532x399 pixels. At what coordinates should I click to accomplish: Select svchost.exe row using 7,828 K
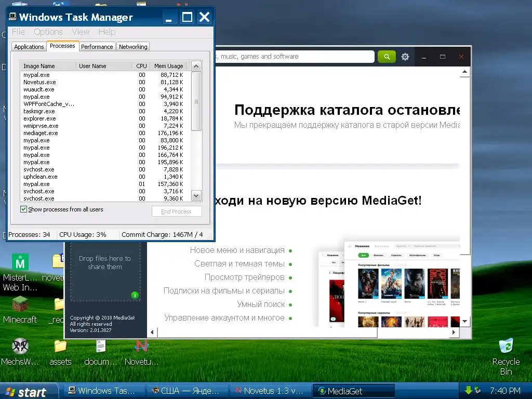(x=103, y=169)
